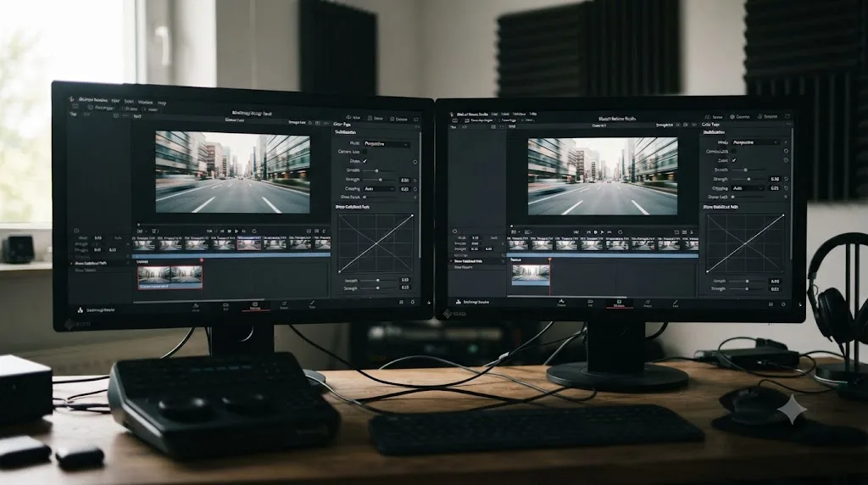Reset the Zoom setting via circle icon, right monitor
Screen dimensions: 868x485
point(786,160)
